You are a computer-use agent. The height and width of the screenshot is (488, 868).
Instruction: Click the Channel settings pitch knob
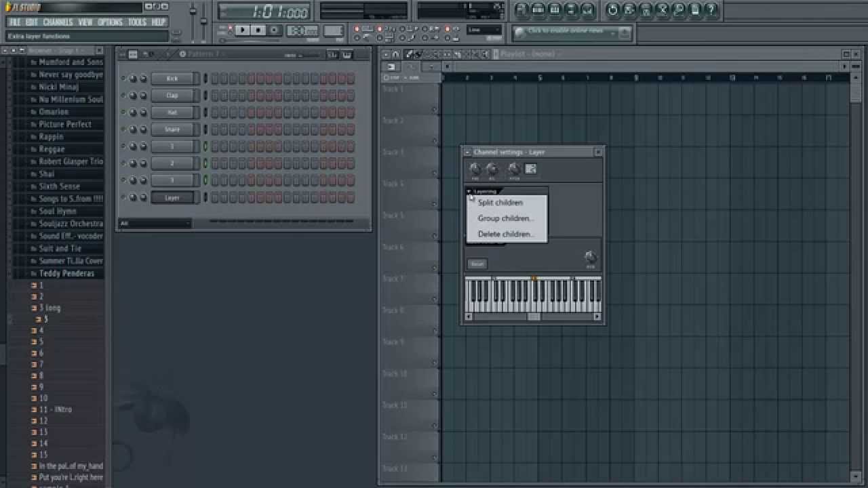(514, 169)
